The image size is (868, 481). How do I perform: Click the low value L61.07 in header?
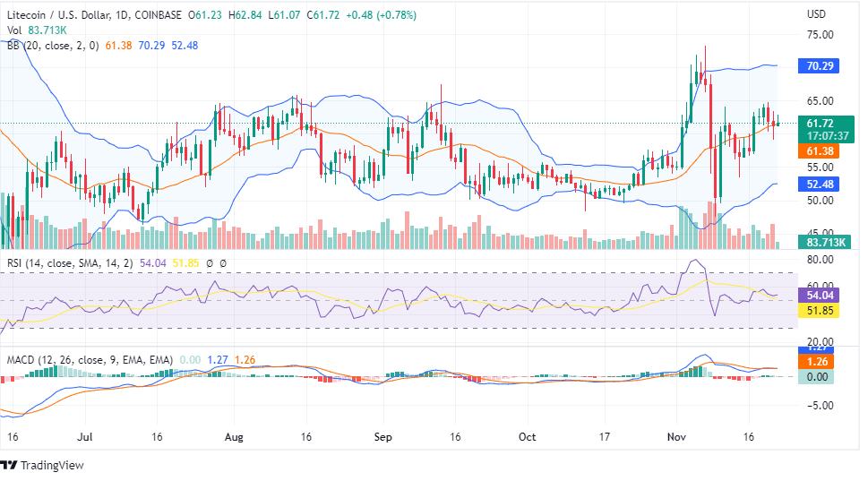point(284,15)
